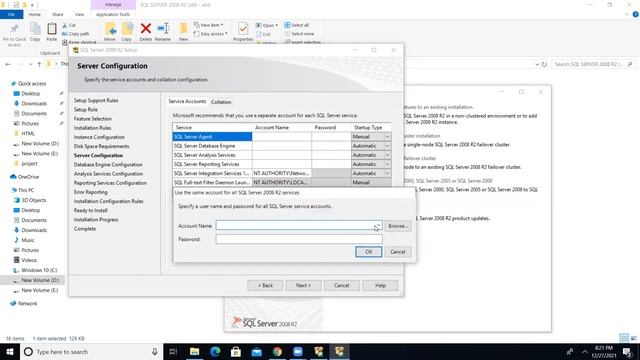Open the notification center icon
The width and height of the screenshot is (640, 360).
pos(628,351)
